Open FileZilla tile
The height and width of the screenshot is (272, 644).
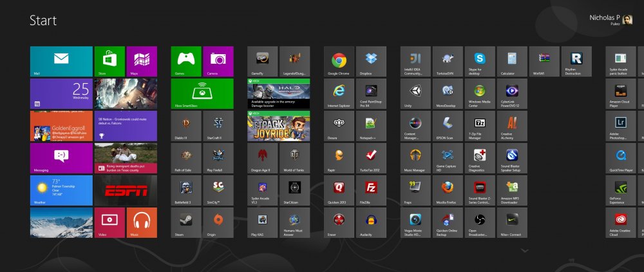[x=371, y=190]
